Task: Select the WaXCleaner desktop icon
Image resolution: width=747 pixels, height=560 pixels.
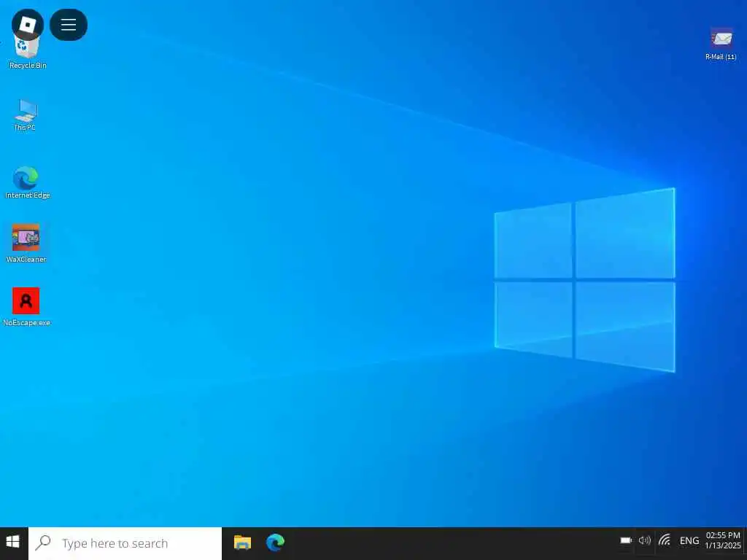Action: click(x=26, y=244)
